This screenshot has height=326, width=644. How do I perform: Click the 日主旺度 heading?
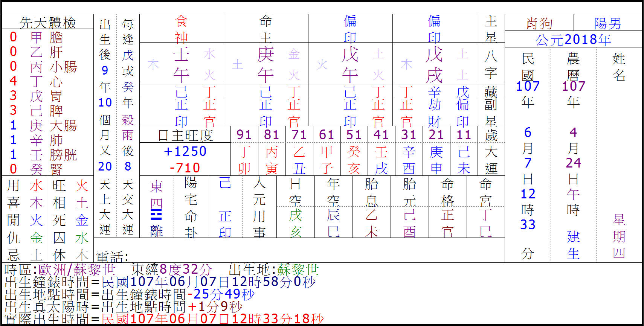[x=185, y=135]
